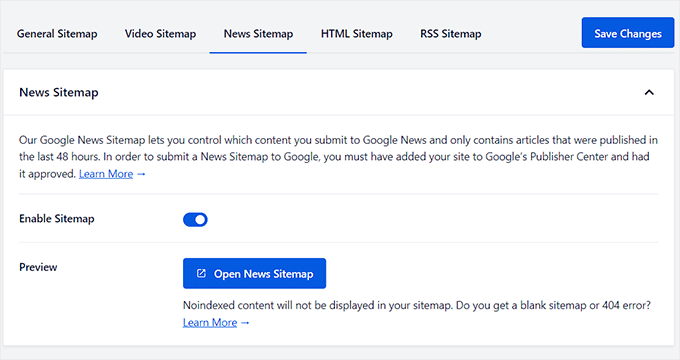Click the Open News Sitemap button
Image resolution: width=680 pixels, height=360 pixels.
click(x=254, y=274)
